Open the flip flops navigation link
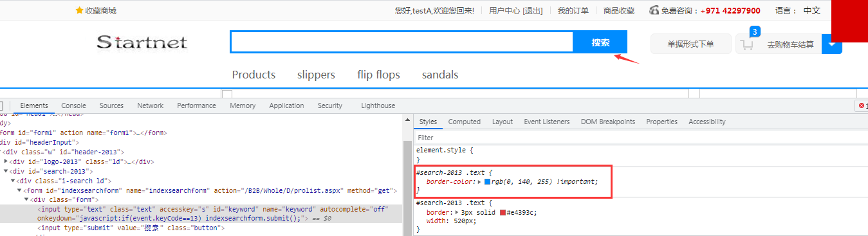The width and height of the screenshot is (868, 236). (x=378, y=75)
